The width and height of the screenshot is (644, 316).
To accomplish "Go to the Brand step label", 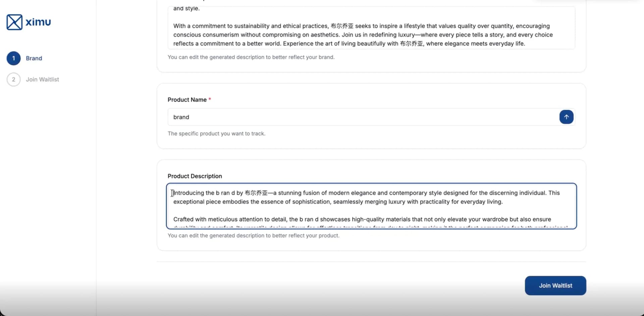I will [x=34, y=58].
